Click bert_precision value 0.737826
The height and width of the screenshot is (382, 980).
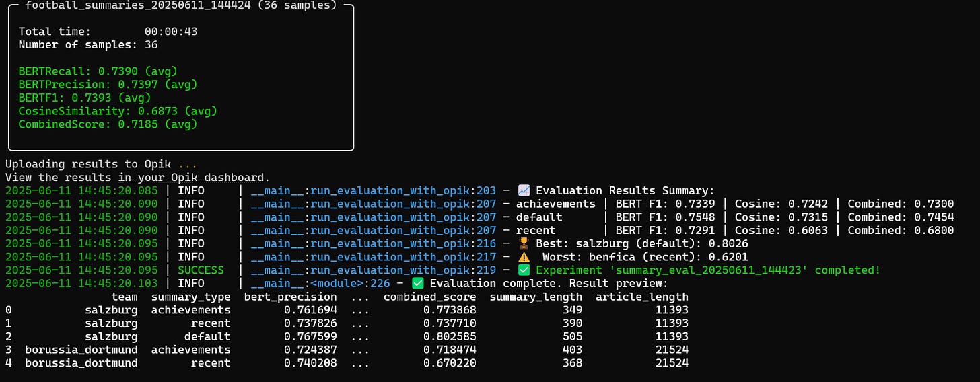pos(310,323)
